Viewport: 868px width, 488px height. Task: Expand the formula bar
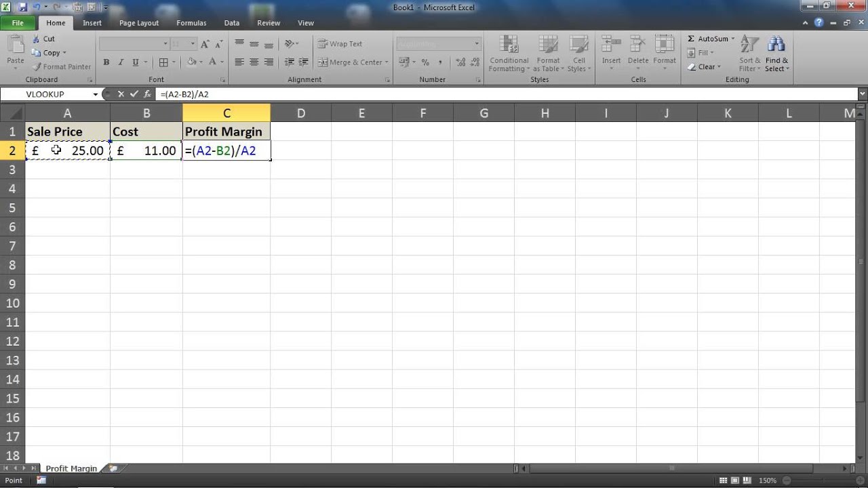point(862,94)
